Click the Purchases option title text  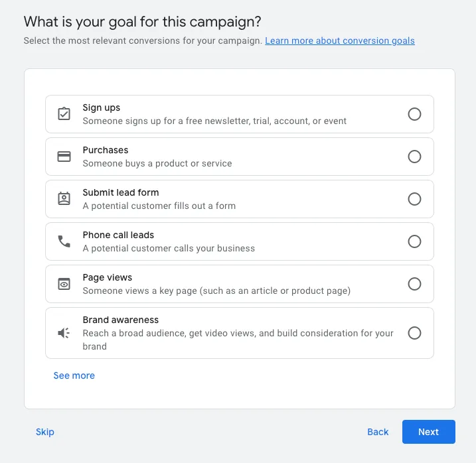click(x=106, y=150)
